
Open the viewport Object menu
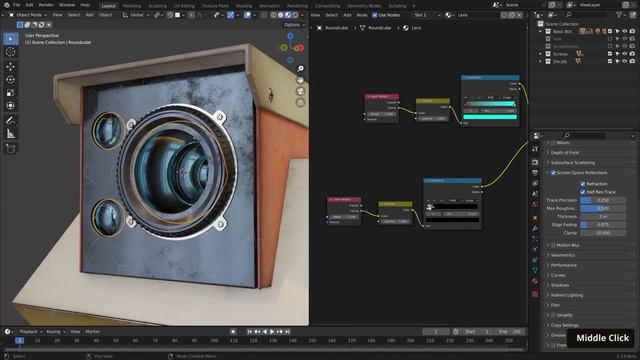105,15
